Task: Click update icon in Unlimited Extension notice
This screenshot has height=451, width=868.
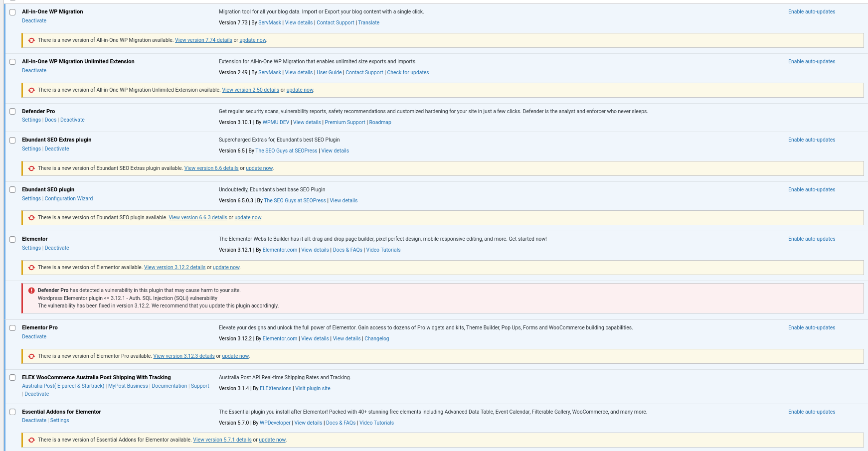Action: pos(31,90)
